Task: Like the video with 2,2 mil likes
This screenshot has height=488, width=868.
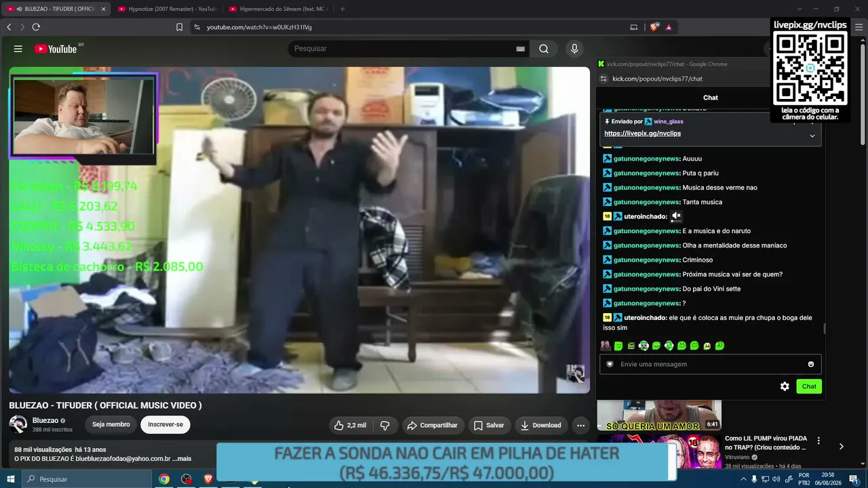Action: click(x=350, y=426)
